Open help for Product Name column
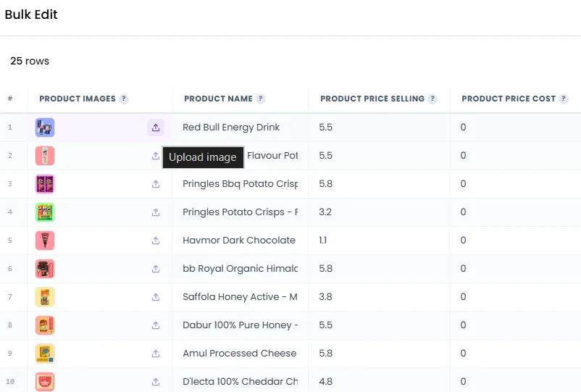This screenshot has width=581, height=392. click(261, 99)
